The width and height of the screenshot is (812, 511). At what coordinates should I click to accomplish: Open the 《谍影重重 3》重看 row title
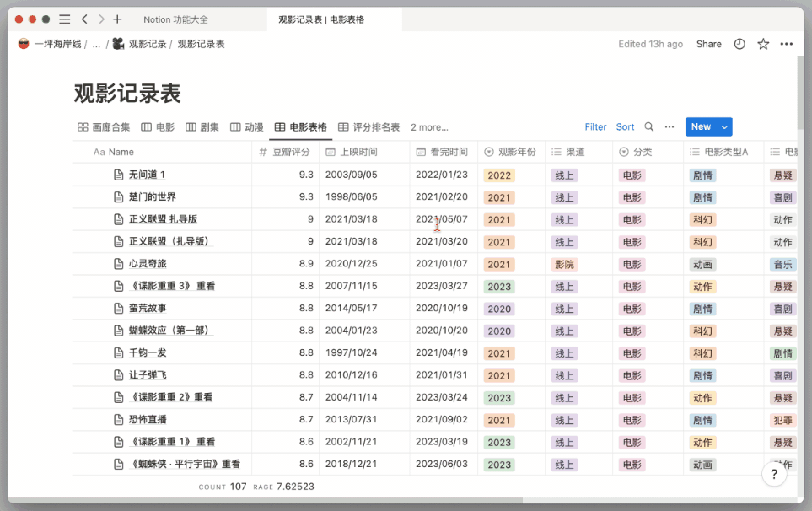[x=172, y=287]
